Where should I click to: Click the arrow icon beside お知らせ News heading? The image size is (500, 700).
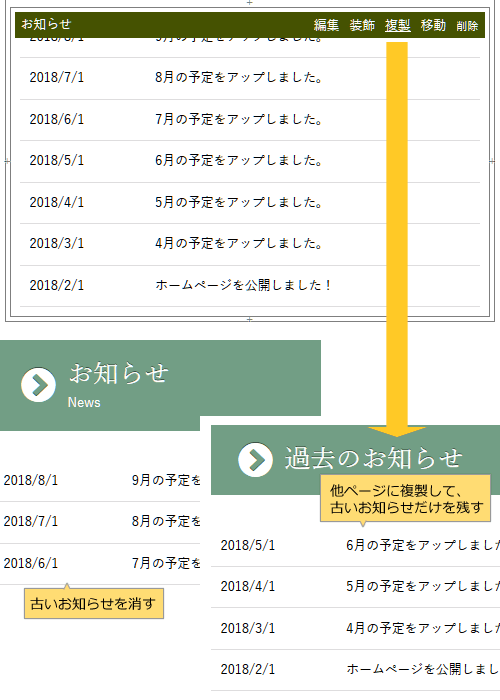point(38,384)
